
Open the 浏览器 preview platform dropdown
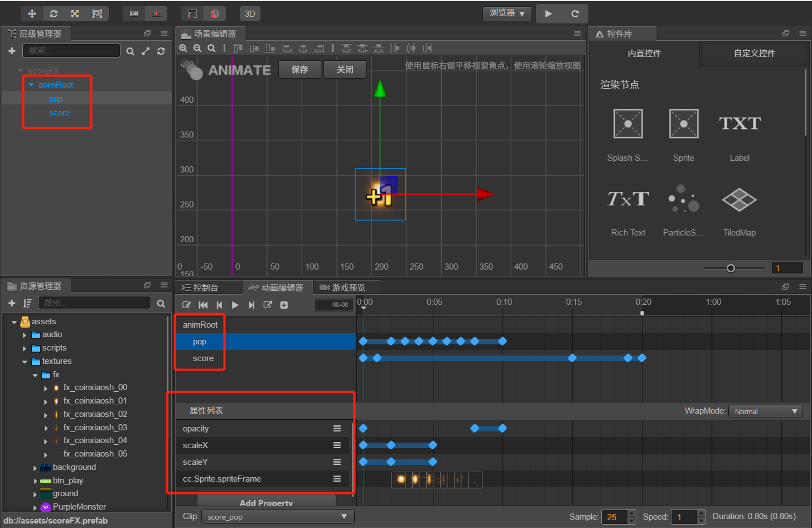coord(507,13)
